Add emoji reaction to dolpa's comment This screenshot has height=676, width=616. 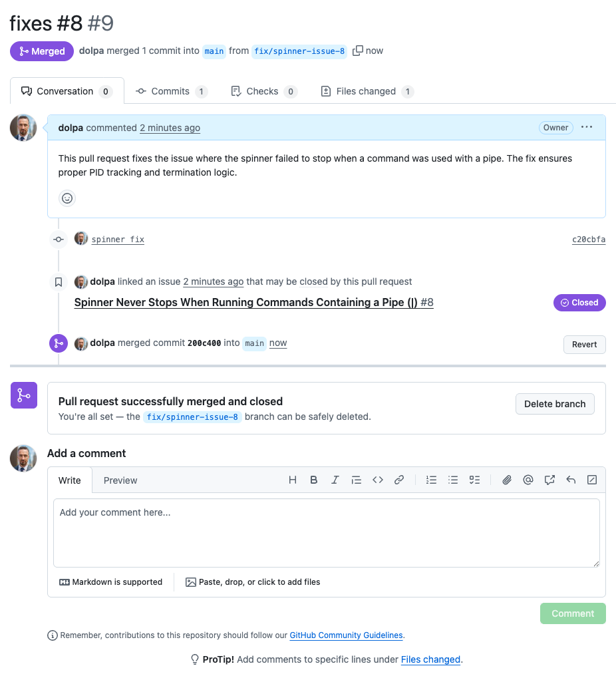(x=67, y=198)
